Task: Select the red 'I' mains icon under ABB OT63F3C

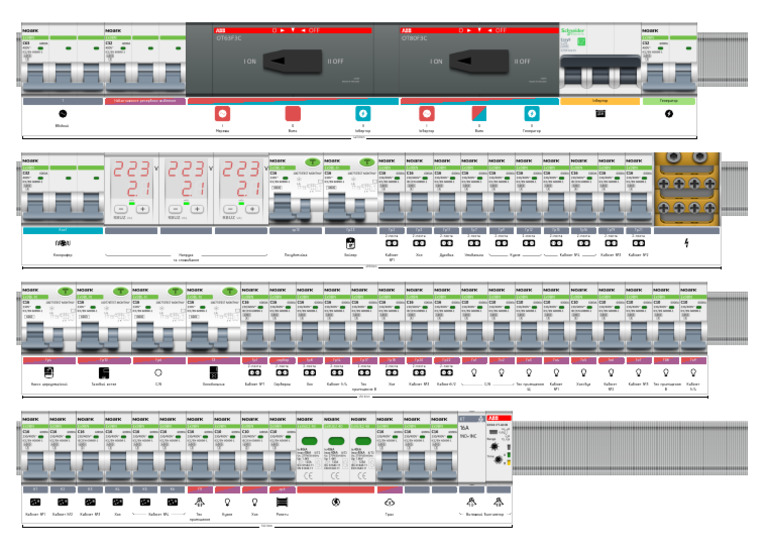Action: pos(222,114)
